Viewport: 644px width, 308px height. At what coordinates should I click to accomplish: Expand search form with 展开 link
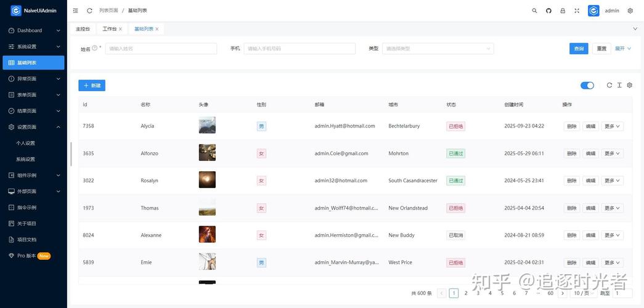622,49
